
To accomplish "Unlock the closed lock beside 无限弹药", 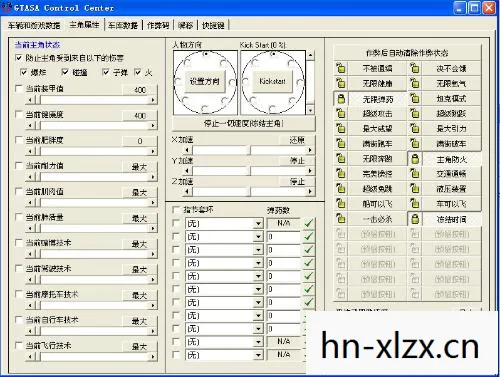I will (x=341, y=99).
